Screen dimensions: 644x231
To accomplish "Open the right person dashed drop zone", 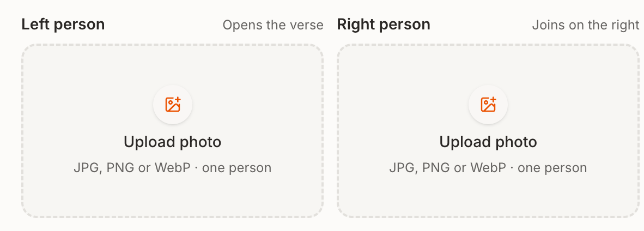I will point(488,131).
